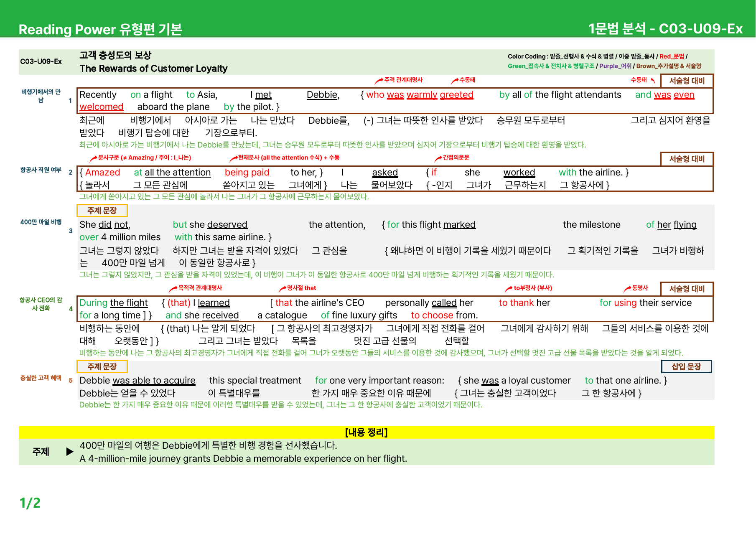Click the name 'Debbie,' in sentence 1
This screenshot has height=534, width=756.
coord(323,95)
